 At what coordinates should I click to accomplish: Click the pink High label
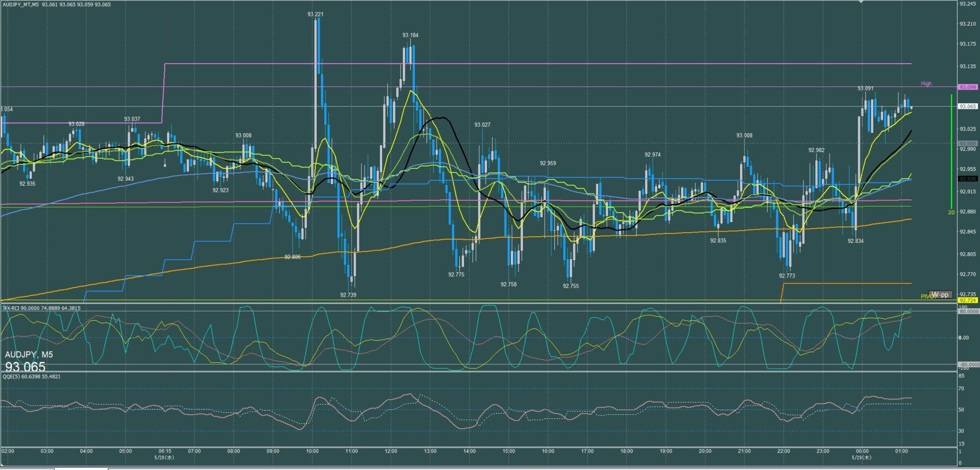coord(926,83)
